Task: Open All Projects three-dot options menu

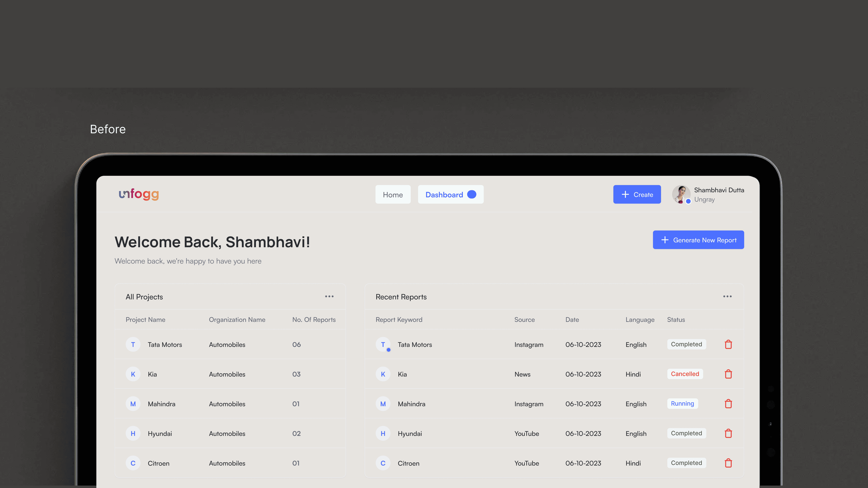Action: click(x=329, y=296)
